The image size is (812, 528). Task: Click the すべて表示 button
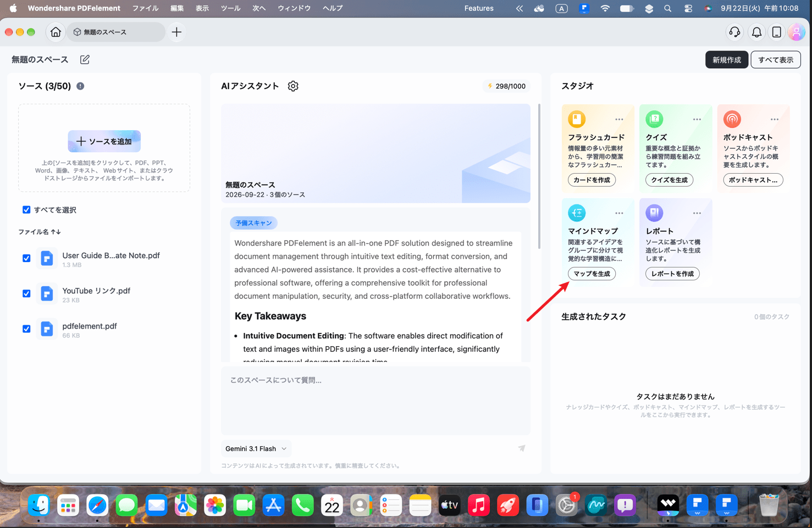(x=776, y=60)
